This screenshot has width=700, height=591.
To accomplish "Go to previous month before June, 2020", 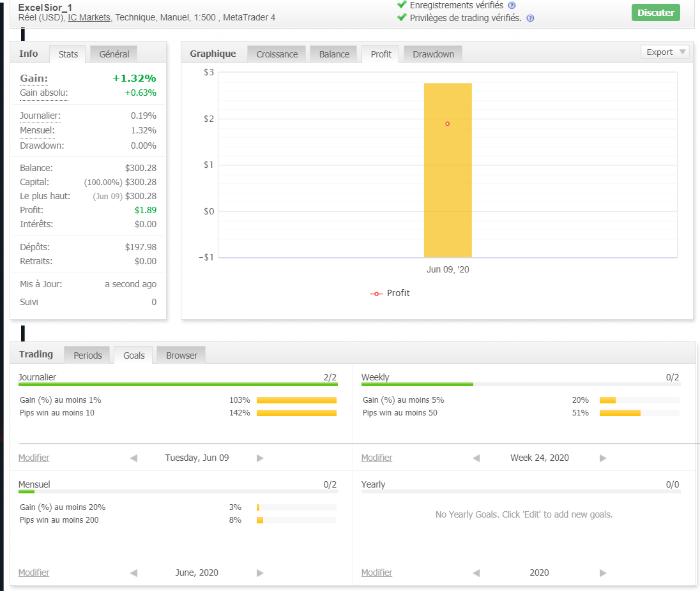I will [133, 573].
